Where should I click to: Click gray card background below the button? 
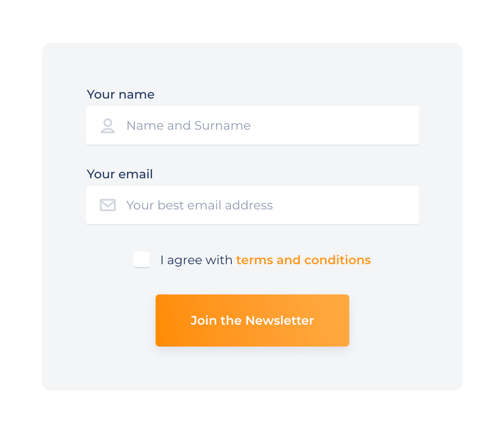click(252, 370)
